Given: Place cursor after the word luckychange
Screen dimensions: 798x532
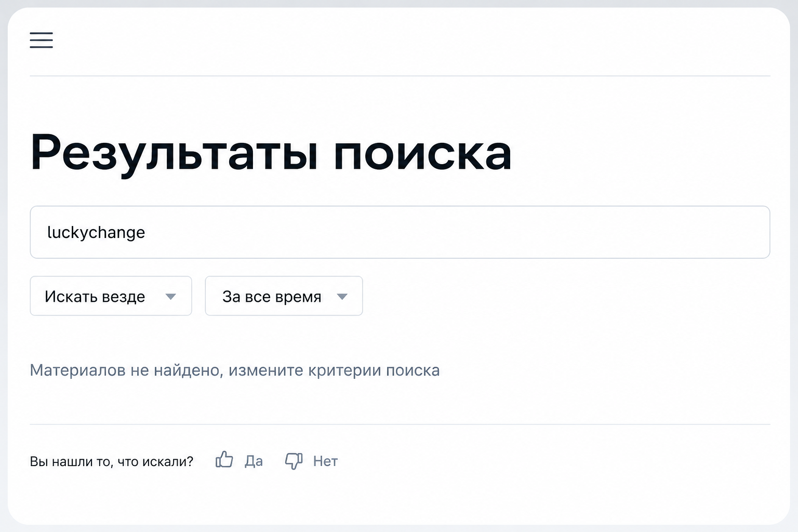Looking at the screenshot, I should [x=147, y=232].
